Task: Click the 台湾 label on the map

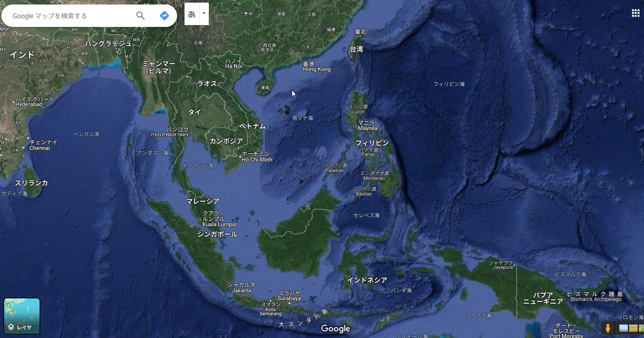Action: point(356,49)
